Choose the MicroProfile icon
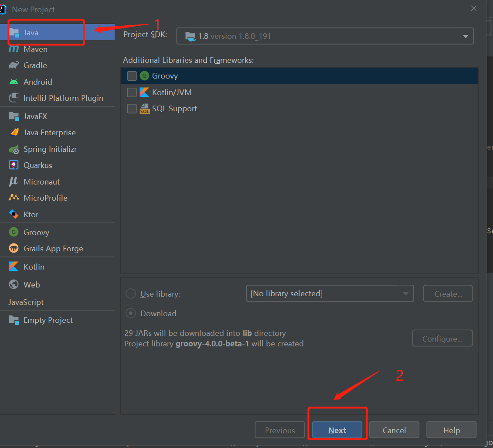Image resolution: width=493 pixels, height=448 pixels. (14, 198)
